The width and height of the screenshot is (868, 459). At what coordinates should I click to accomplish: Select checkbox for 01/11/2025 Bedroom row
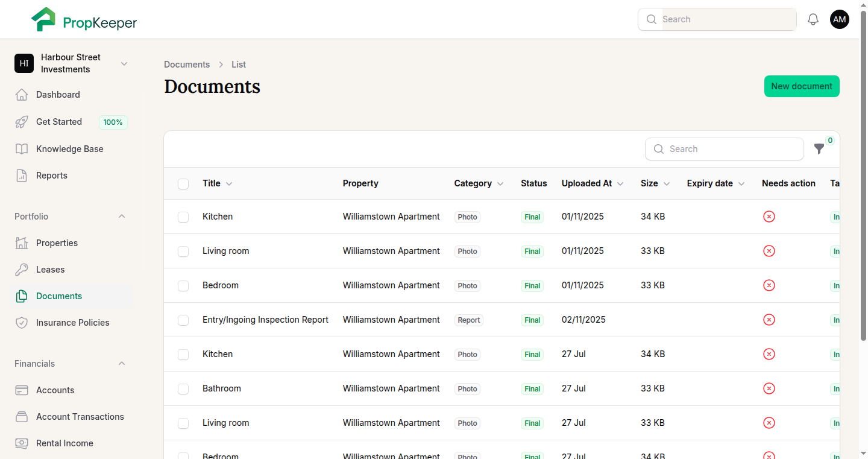coord(183,286)
